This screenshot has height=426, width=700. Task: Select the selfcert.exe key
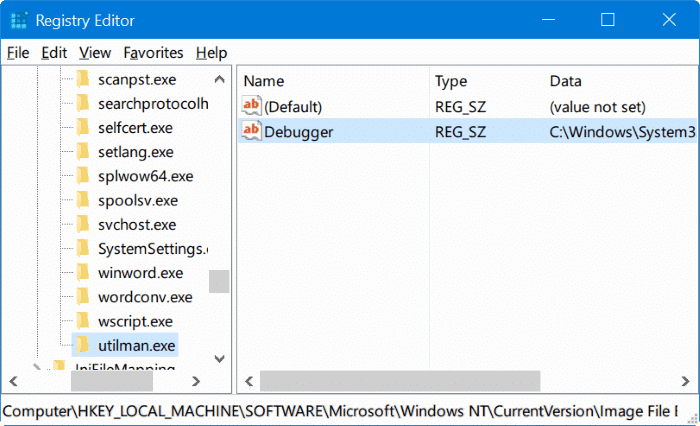point(135,128)
